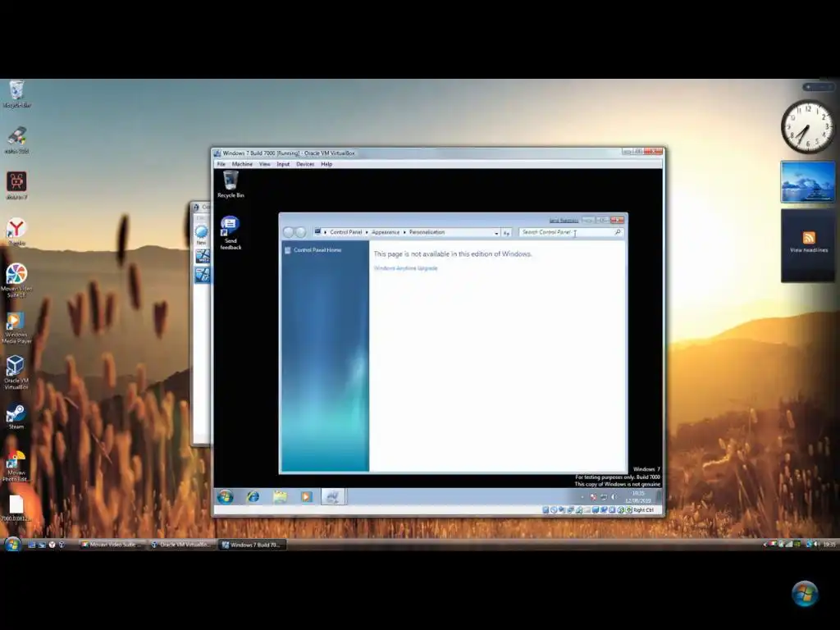Viewport: 840px width, 630px height.
Task: Open the VirtualBox Input menu
Action: click(283, 164)
